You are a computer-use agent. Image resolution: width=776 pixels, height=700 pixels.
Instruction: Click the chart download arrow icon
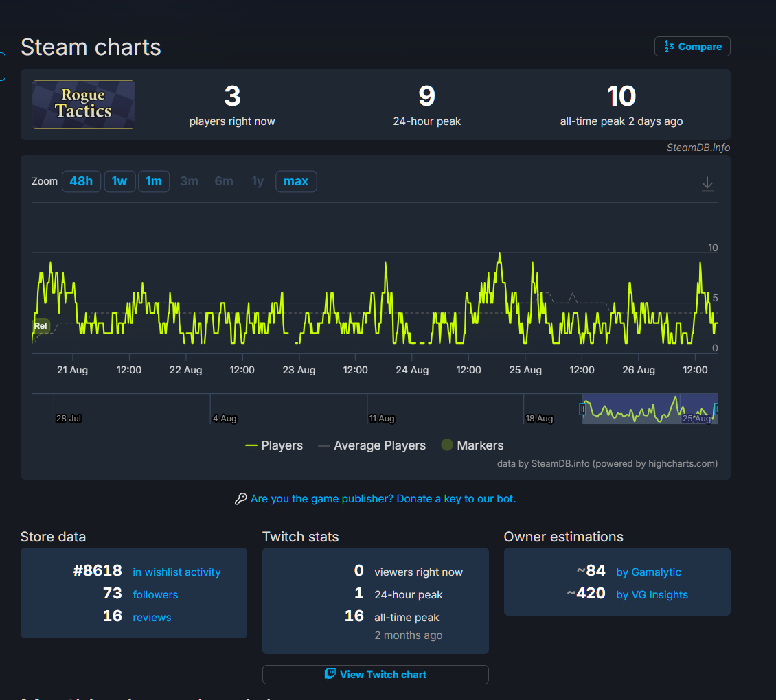click(707, 184)
